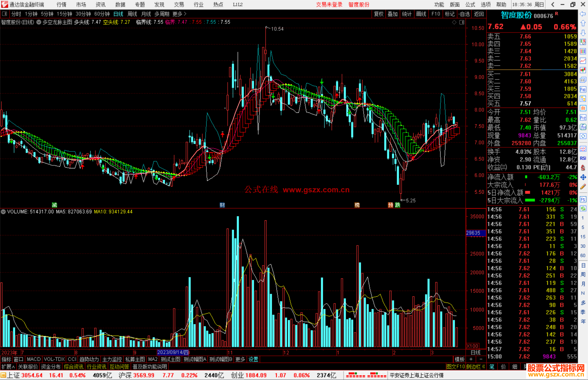Toggle the sub-window icon at chart top-left
This screenshot has width=588, height=380.
pyautogui.click(x=5, y=14)
